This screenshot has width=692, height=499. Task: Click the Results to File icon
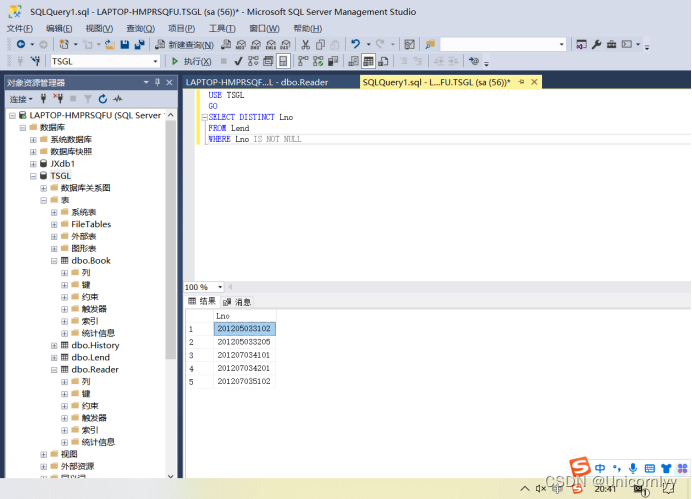(384, 61)
